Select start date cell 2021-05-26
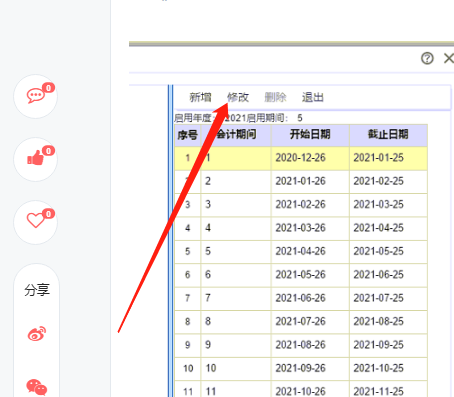 coord(310,275)
